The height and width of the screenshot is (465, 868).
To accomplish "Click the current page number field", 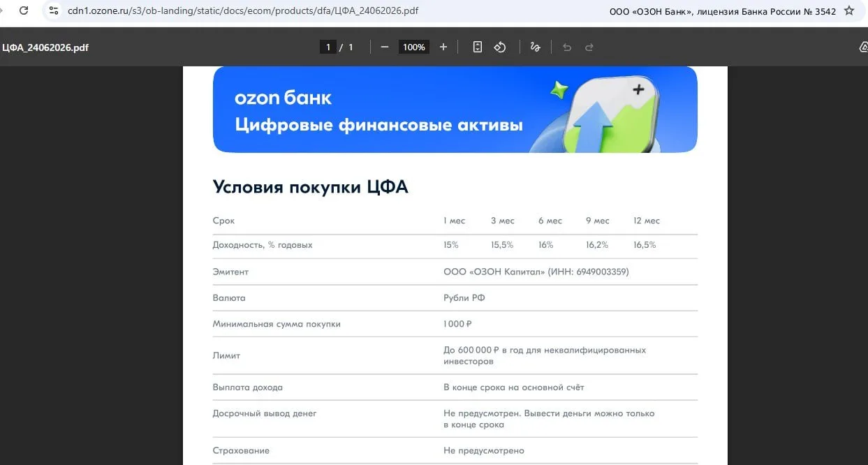I will (328, 47).
